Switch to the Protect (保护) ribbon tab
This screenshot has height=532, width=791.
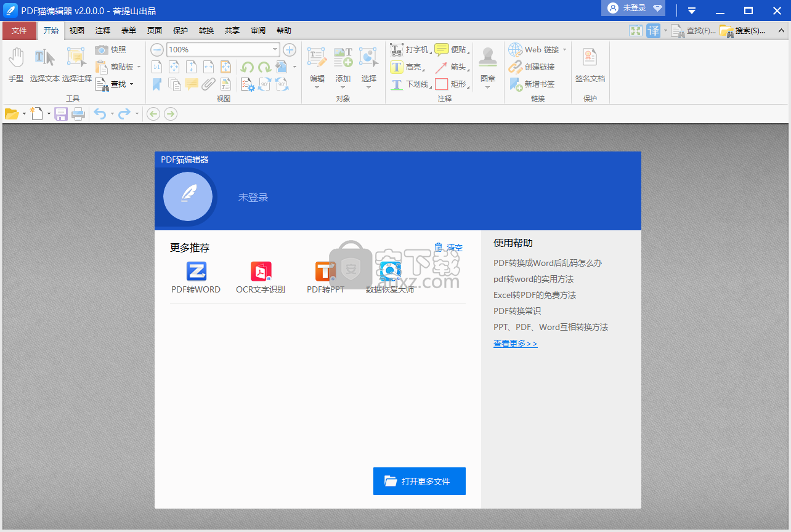(x=181, y=31)
